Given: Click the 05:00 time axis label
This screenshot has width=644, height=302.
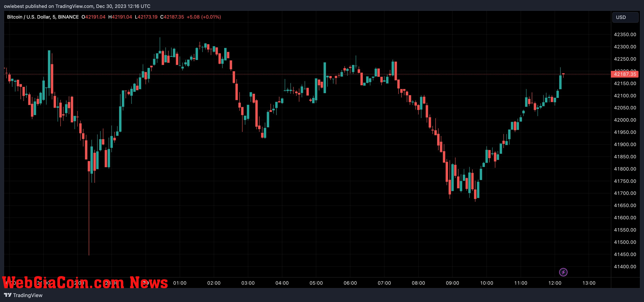Looking at the screenshot, I should (x=316, y=283).
